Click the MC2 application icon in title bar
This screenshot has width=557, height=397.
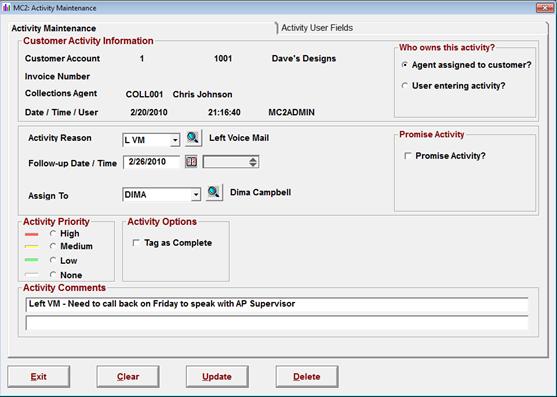(x=6, y=8)
